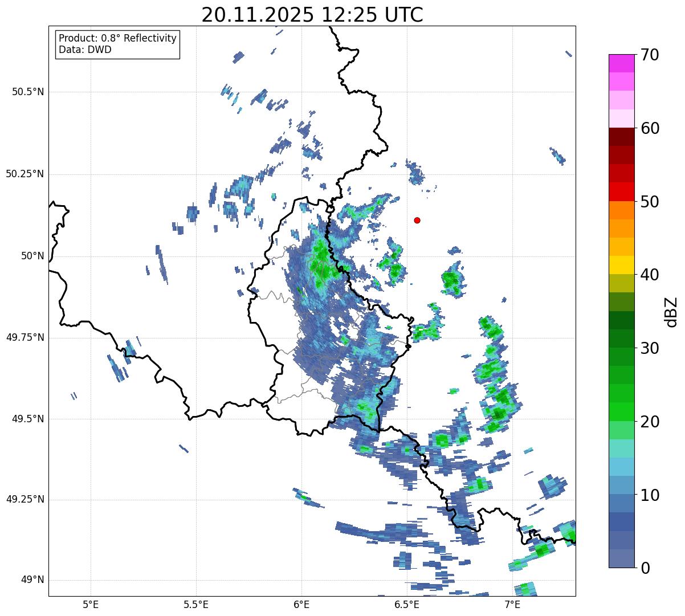This screenshot has height=616, width=685.
Task: Click the 49.5°N latitude label
Action: (28, 419)
